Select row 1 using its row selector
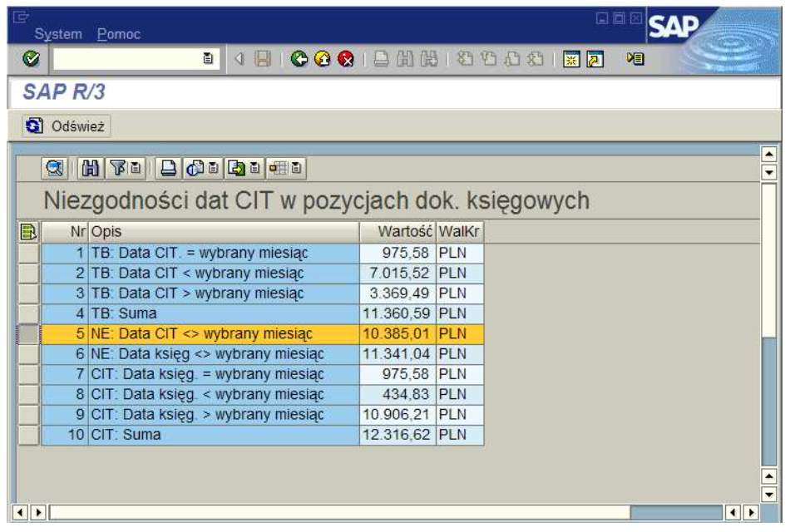Screen dimensions: 790x532 point(27,253)
